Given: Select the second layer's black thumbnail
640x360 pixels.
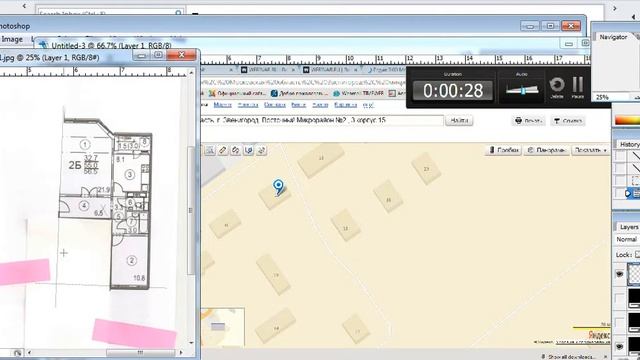Looking at the screenshot, I should [634, 298].
